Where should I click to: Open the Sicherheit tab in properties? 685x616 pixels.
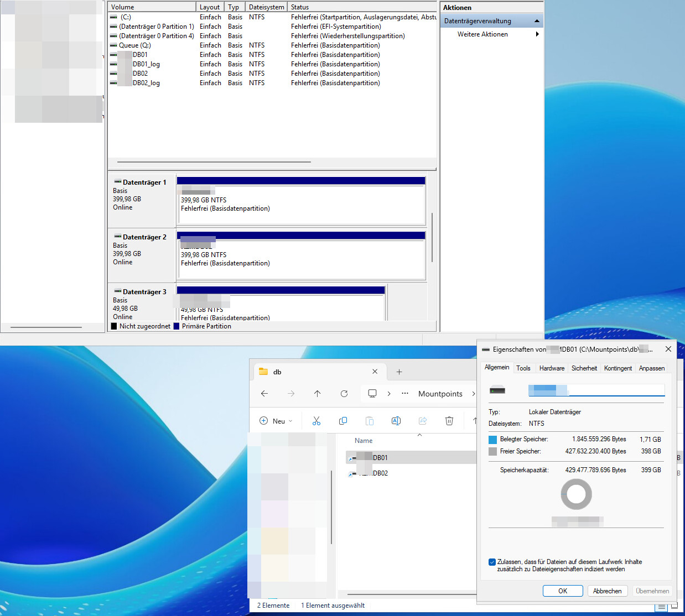(x=584, y=368)
